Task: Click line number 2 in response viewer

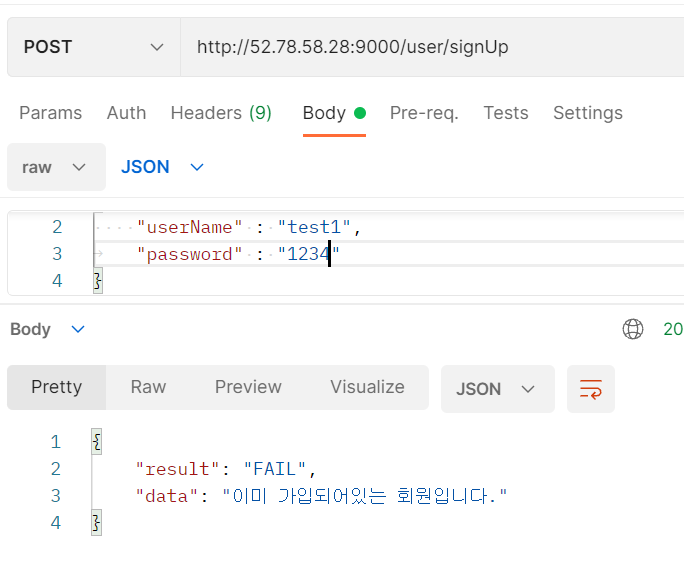Action: [55, 469]
